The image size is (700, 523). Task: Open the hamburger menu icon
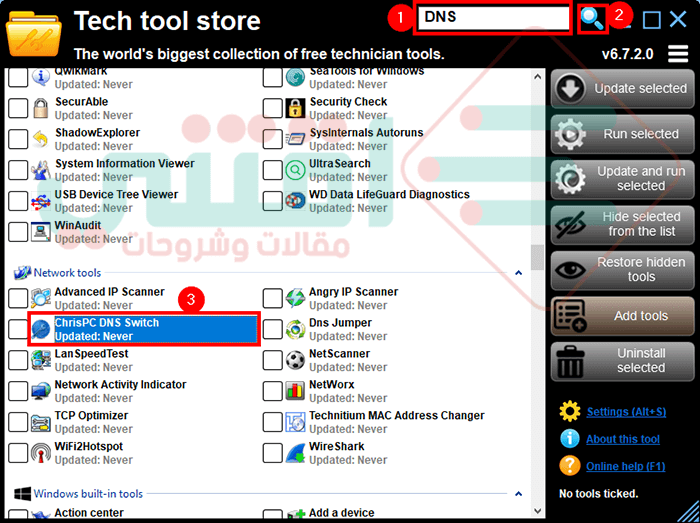[x=678, y=54]
